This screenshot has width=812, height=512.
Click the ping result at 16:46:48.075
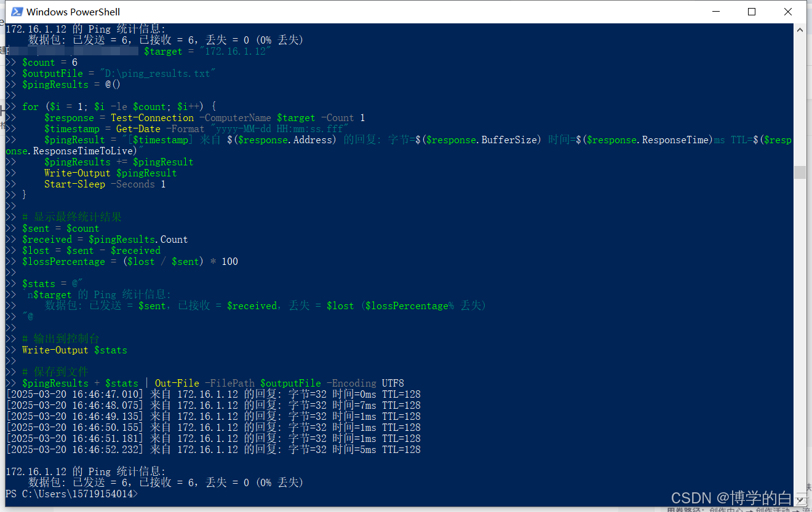(213, 406)
